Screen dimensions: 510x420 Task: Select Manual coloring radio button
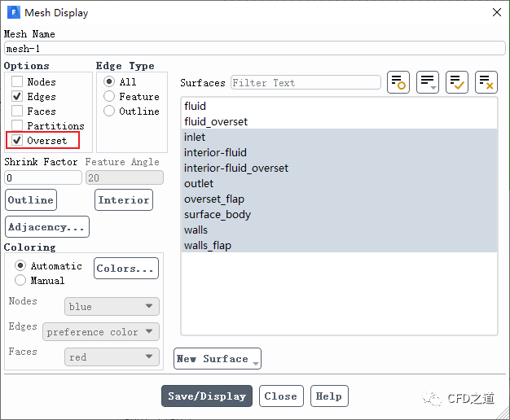(20, 281)
